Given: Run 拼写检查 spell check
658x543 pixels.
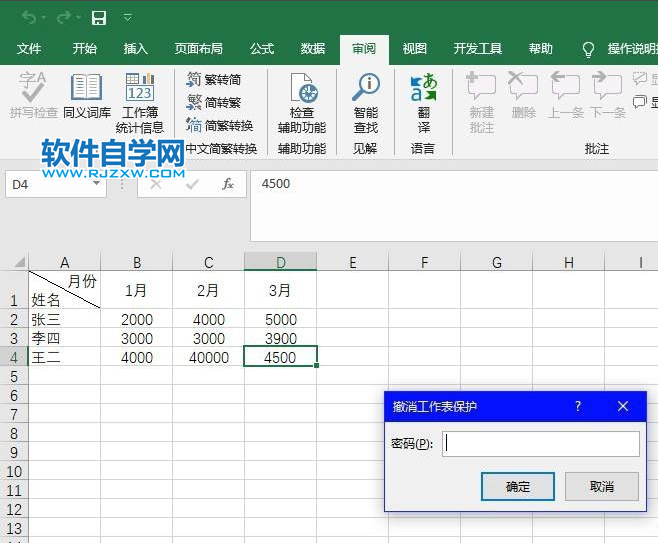Looking at the screenshot, I should tap(33, 95).
